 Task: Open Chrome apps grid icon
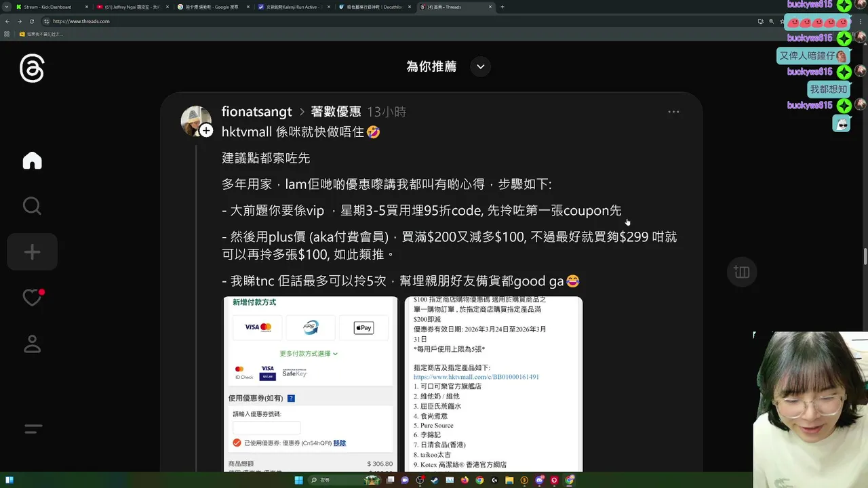click(7, 34)
